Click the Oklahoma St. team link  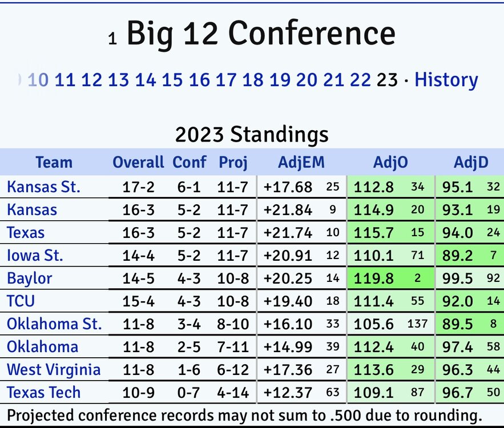pyautogui.click(x=54, y=324)
